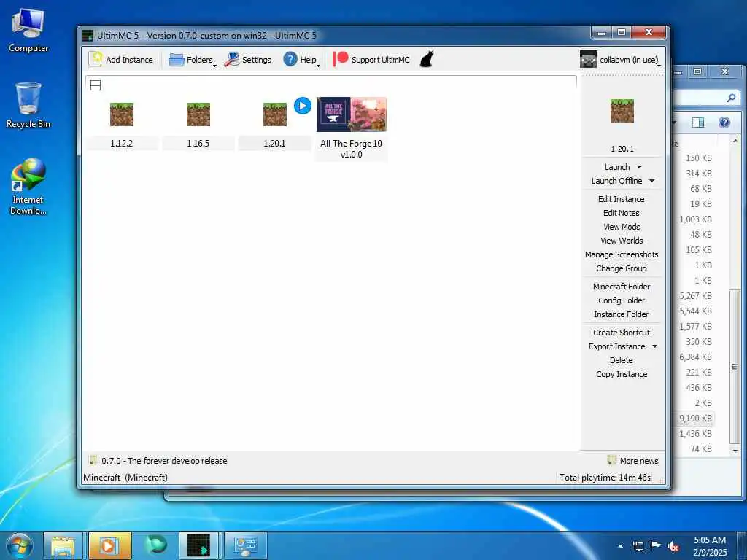
Task: Click the Total playtime status text
Action: coord(605,477)
